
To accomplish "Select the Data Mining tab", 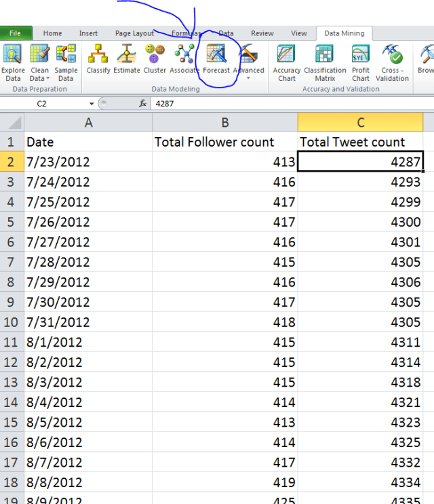I will tap(344, 33).
